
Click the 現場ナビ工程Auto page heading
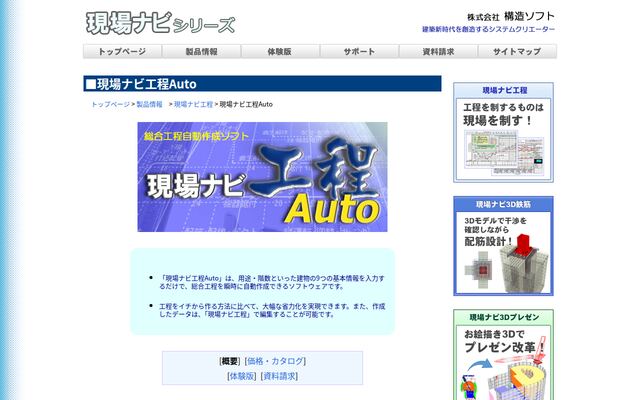[x=262, y=84]
